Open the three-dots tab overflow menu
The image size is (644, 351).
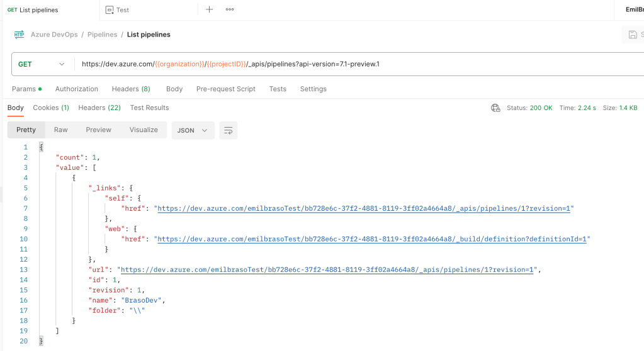(230, 9)
